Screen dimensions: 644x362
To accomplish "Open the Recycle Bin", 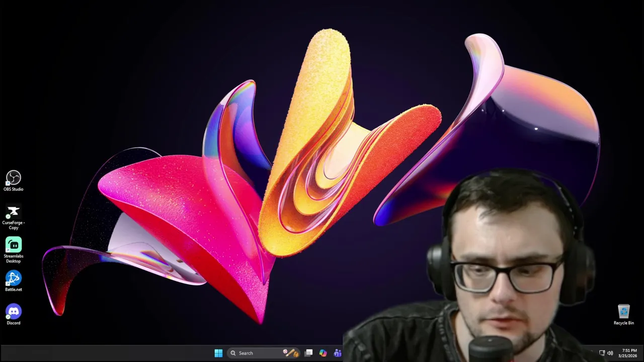I will 624,315.
